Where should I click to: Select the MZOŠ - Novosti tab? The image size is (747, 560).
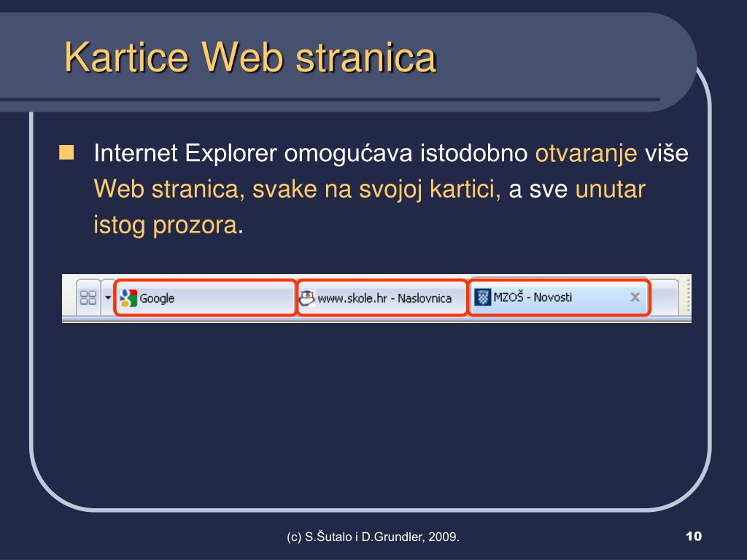[x=560, y=297]
